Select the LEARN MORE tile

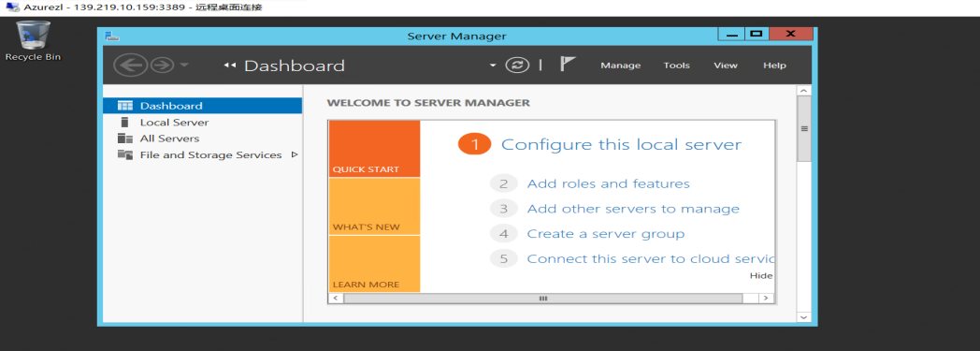tap(374, 264)
